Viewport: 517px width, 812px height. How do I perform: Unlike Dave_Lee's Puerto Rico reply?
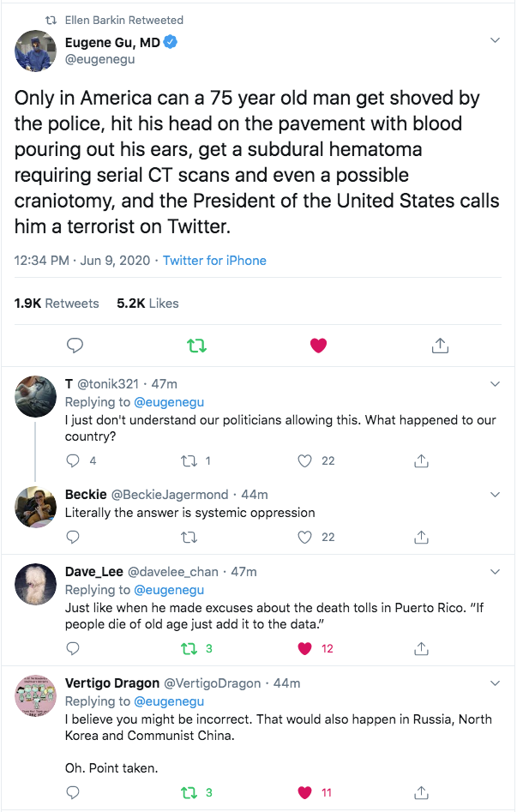click(x=304, y=648)
